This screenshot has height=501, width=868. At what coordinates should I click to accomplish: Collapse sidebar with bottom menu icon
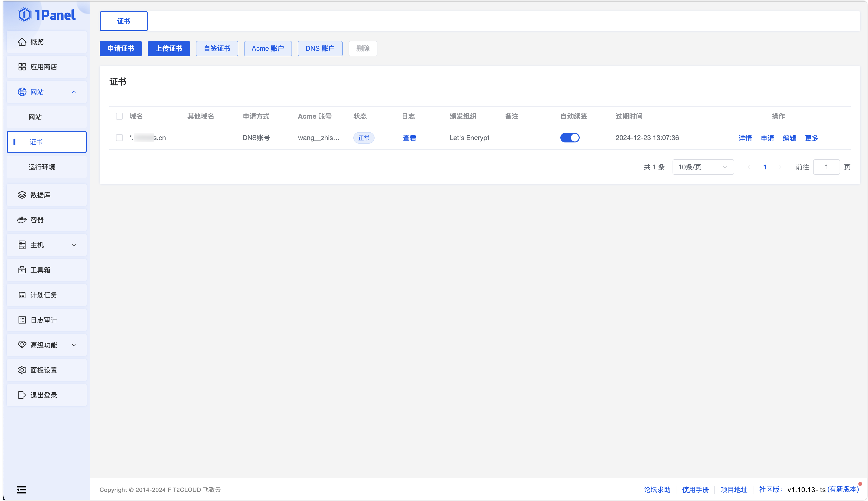point(21,489)
